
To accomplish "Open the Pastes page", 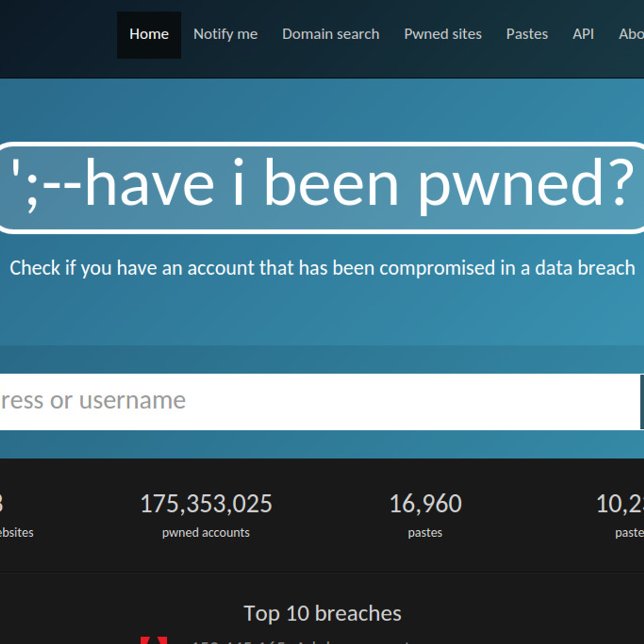I will (527, 34).
